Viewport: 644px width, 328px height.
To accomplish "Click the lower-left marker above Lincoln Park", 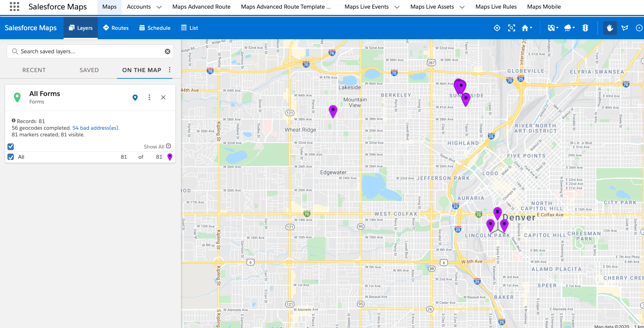I will [491, 226].
